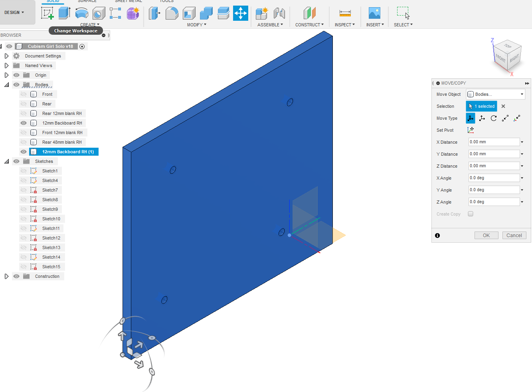Choose the Translate move type
Image resolution: width=532 pixels, height=392 pixels.
pyautogui.click(x=482, y=118)
